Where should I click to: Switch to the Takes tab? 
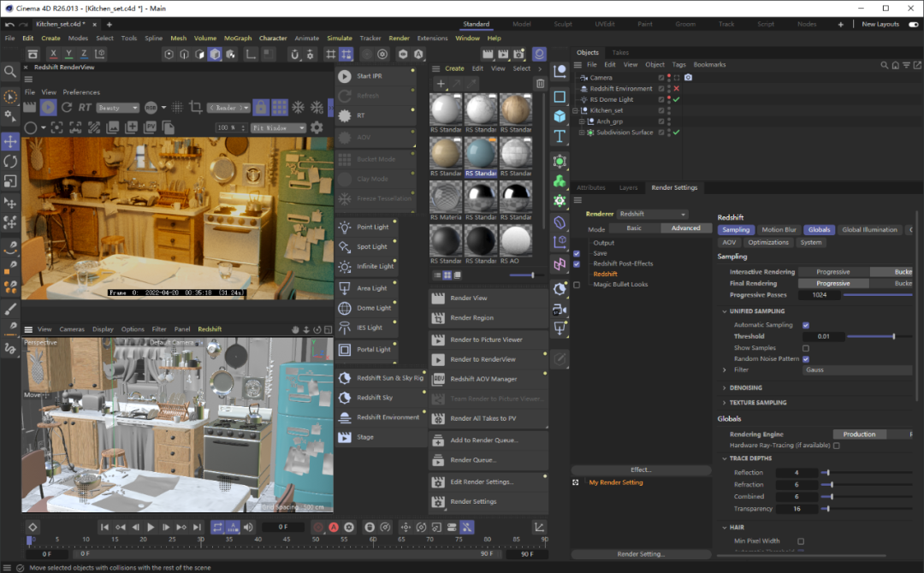(x=621, y=52)
